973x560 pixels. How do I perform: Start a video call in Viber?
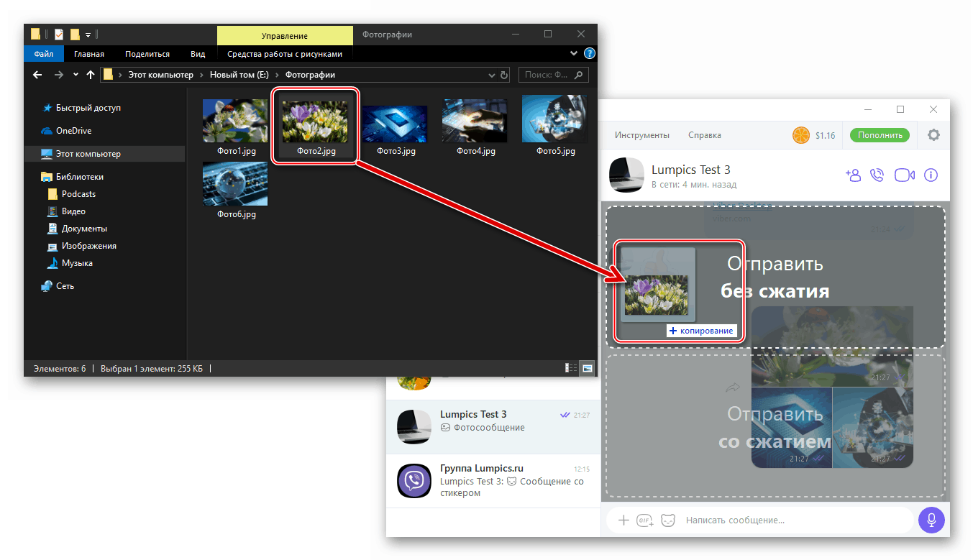tap(904, 175)
